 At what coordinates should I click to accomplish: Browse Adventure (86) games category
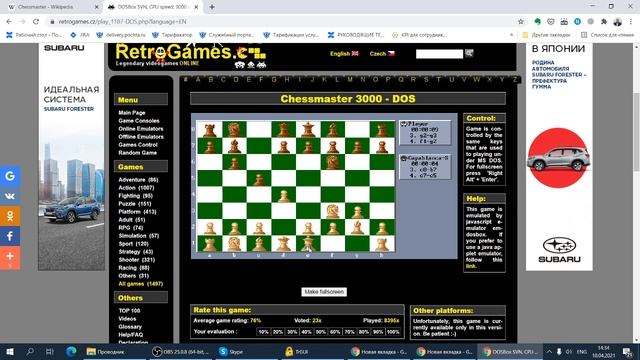138,180
